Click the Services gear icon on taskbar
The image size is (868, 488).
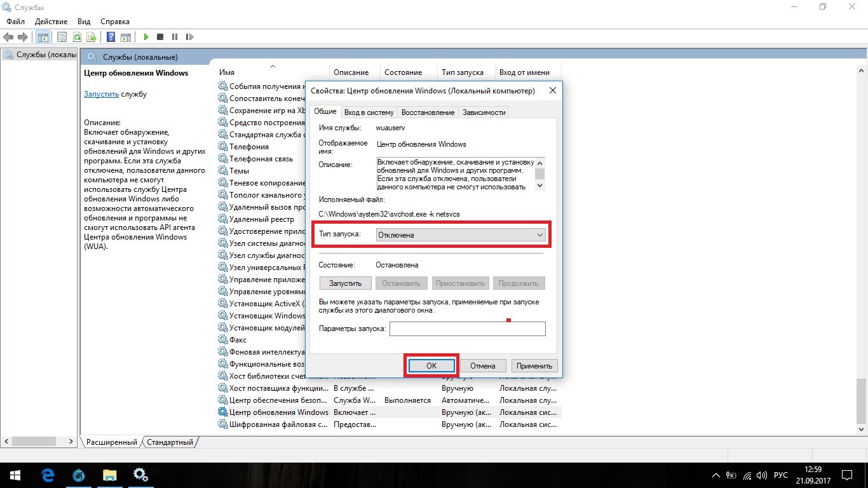(x=141, y=475)
